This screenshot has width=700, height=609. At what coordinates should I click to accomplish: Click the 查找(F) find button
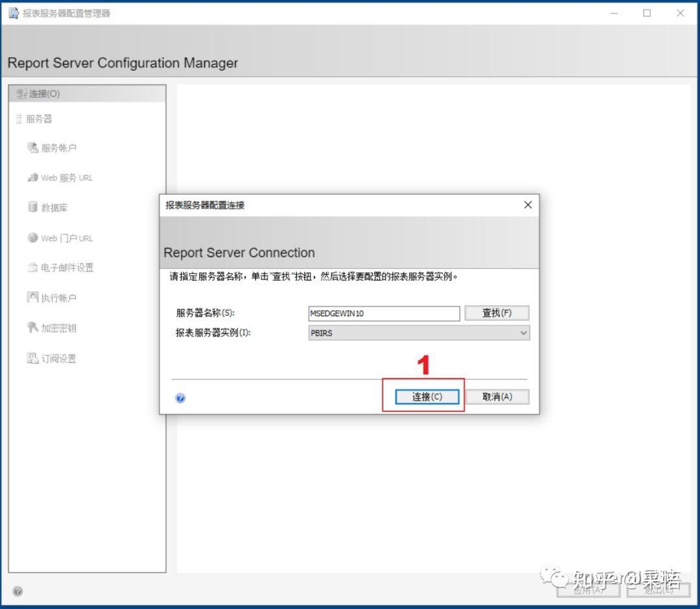497,313
